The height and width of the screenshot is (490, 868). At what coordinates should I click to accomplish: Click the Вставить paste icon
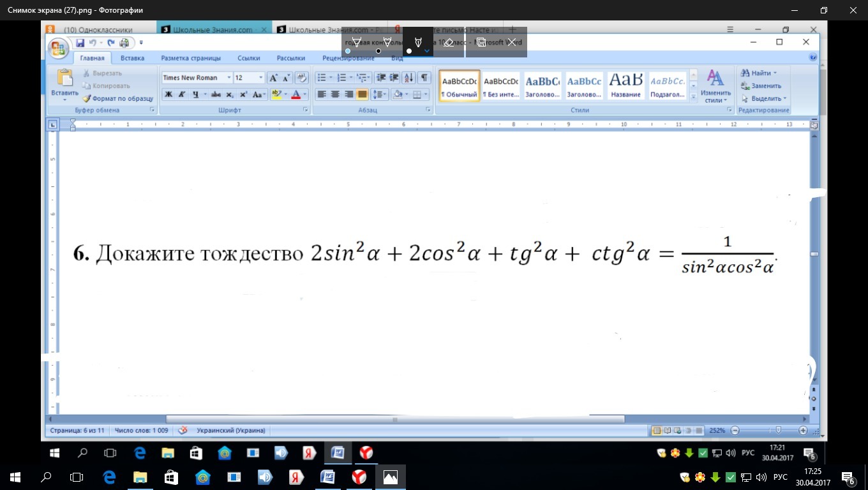tap(64, 78)
